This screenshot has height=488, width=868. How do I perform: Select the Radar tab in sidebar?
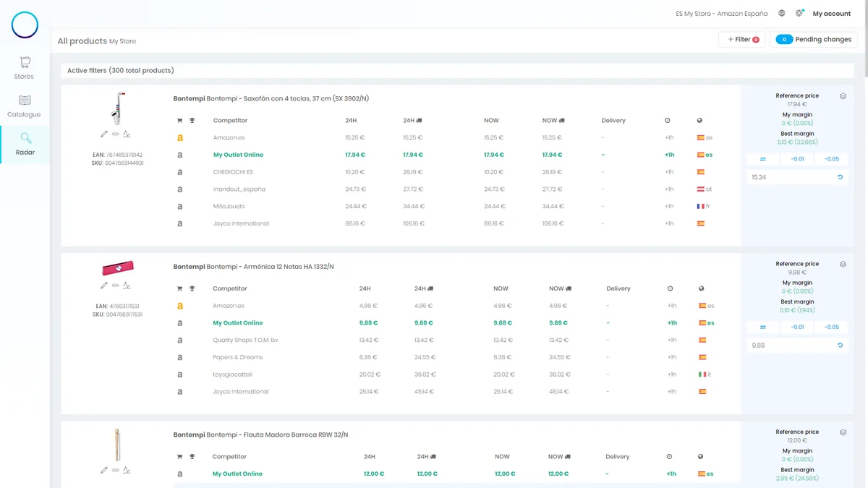[x=25, y=144]
